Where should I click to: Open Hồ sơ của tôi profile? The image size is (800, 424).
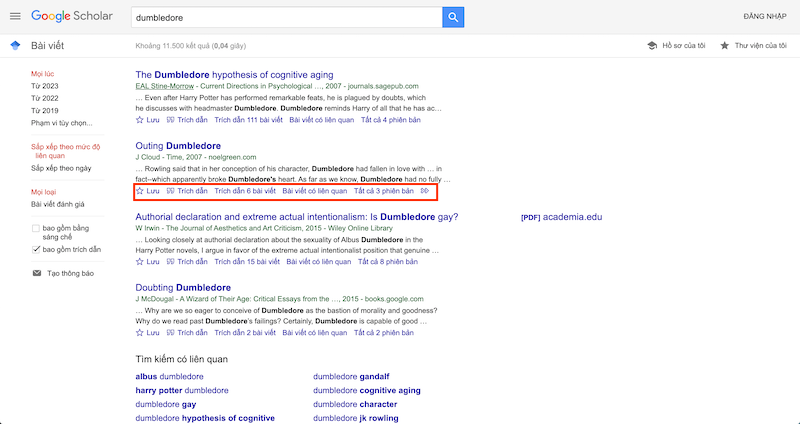(684, 45)
